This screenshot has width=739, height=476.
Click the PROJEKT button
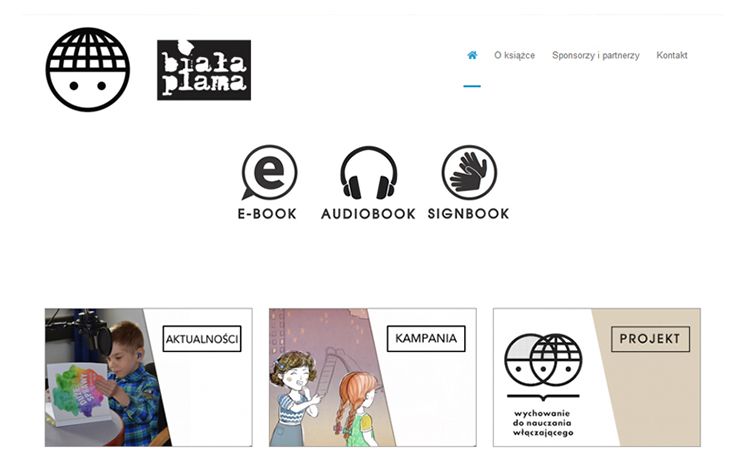click(650, 339)
